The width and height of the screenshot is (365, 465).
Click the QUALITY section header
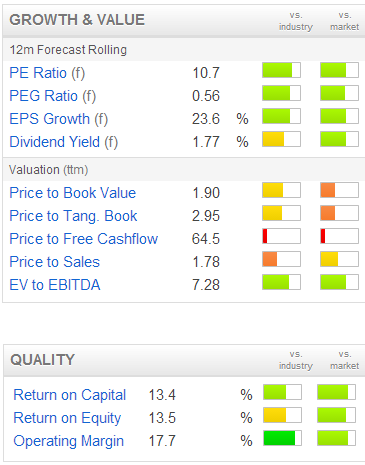[42, 360]
